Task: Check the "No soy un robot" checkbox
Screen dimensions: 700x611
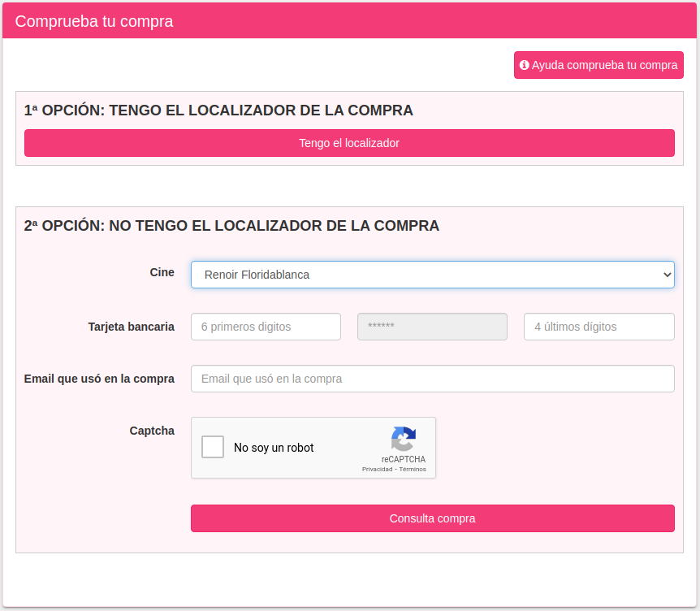Action: click(x=213, y=447)
